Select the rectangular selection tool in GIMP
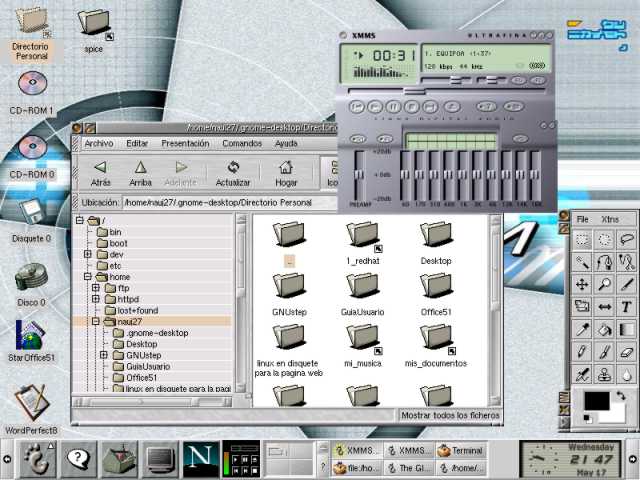Image resolution: width=640 pixels, height=480 pixels. (582, 240)
